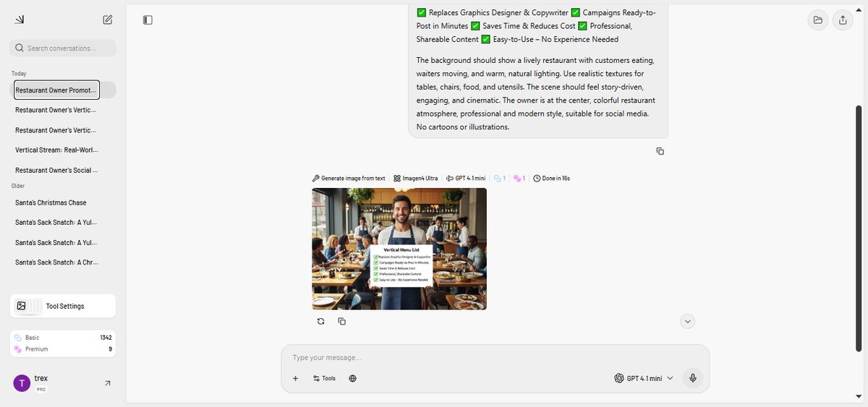
Task: Click the Imagen4 Ultra model label
Action: [416, 178]
